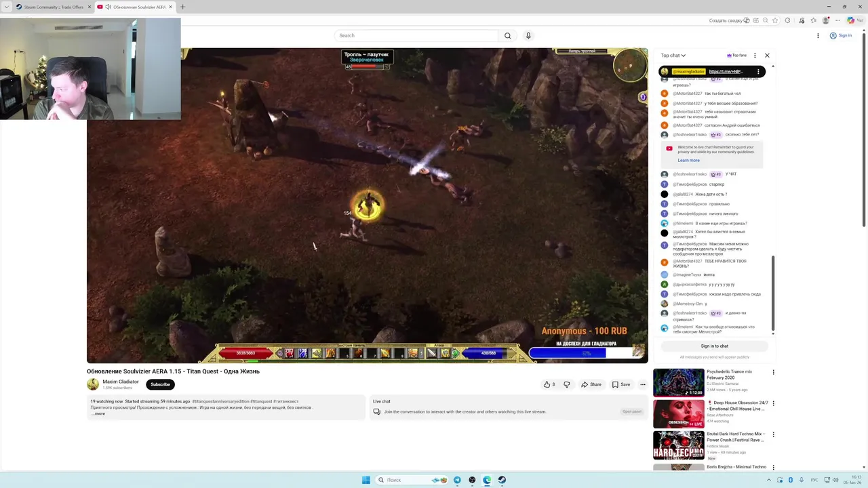Subscribe to Maxim Gladiator channel

[160, 384]
